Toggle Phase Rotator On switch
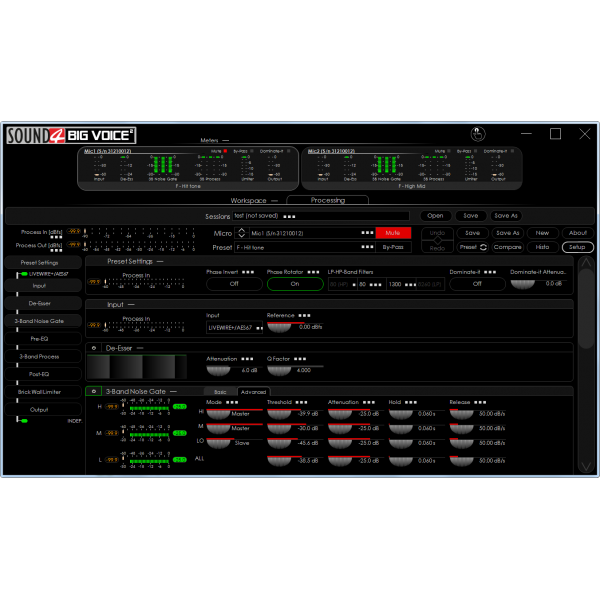This screenshot has width=600, height=600. tap(295, 284)
